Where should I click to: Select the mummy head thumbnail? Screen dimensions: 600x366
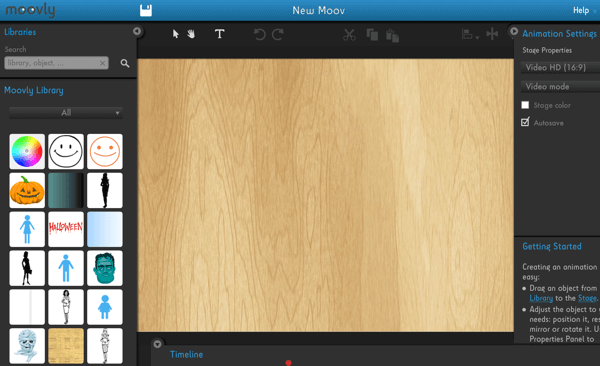tap(27, 346)
